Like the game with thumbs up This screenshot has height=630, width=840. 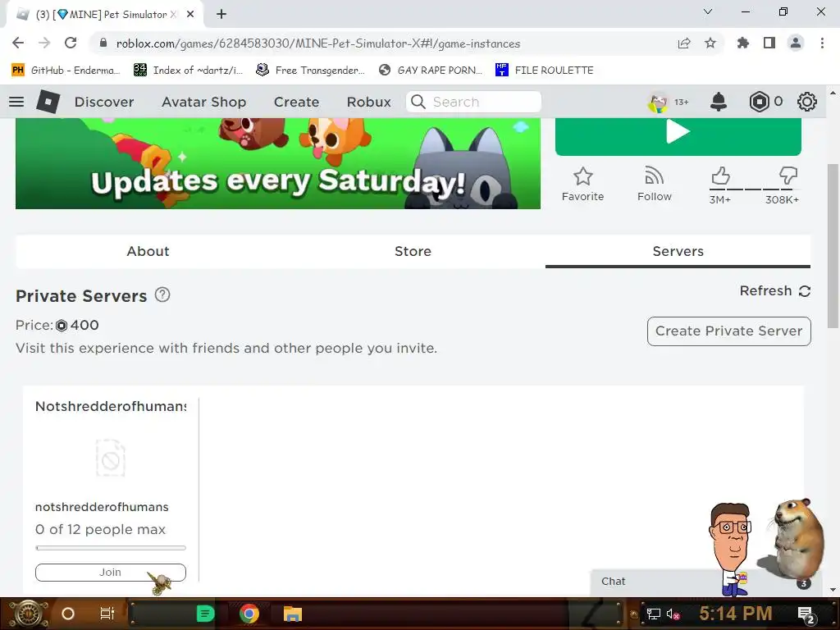[720, 176]
